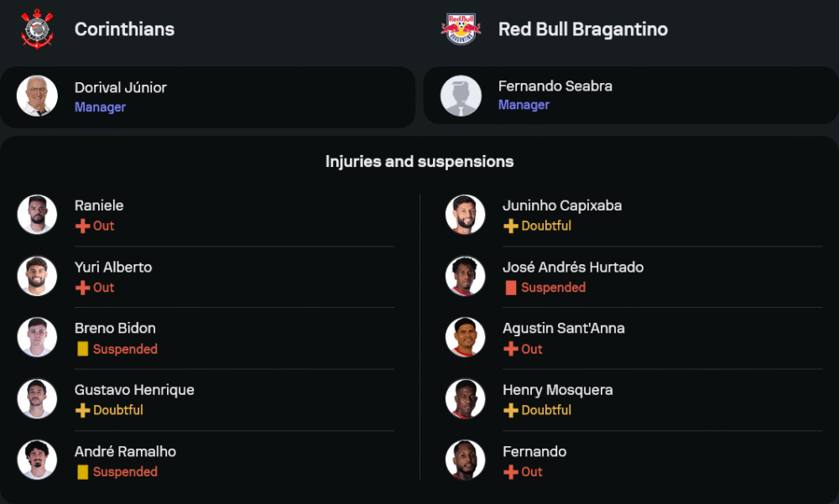Click the Fernando Seabra manager name
This screenshot has height=504, width=839.
tap(555, 86)
